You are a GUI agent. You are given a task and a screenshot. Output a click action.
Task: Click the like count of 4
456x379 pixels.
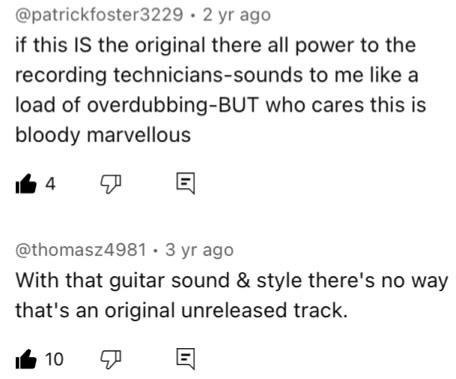pyautogui.click(x=50, y=184)
